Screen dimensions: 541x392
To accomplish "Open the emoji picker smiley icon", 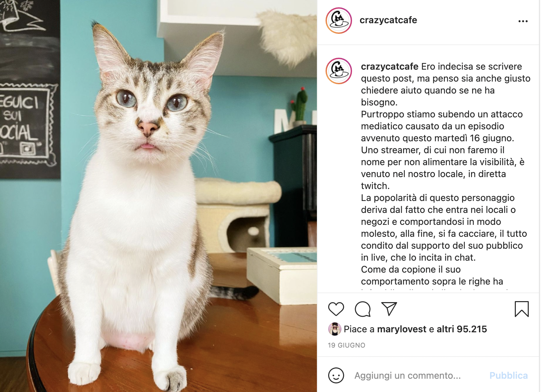I will 336,375.
